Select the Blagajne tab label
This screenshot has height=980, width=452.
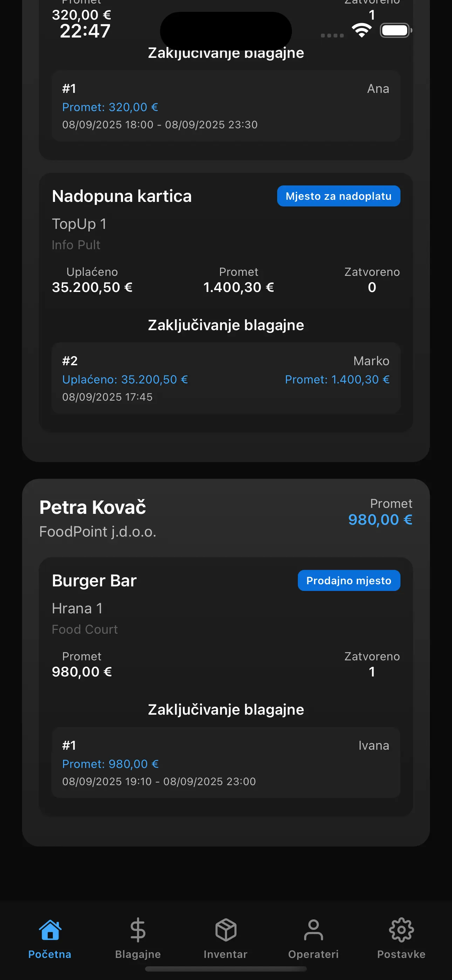pyautogui.click(x=138, y=954)
